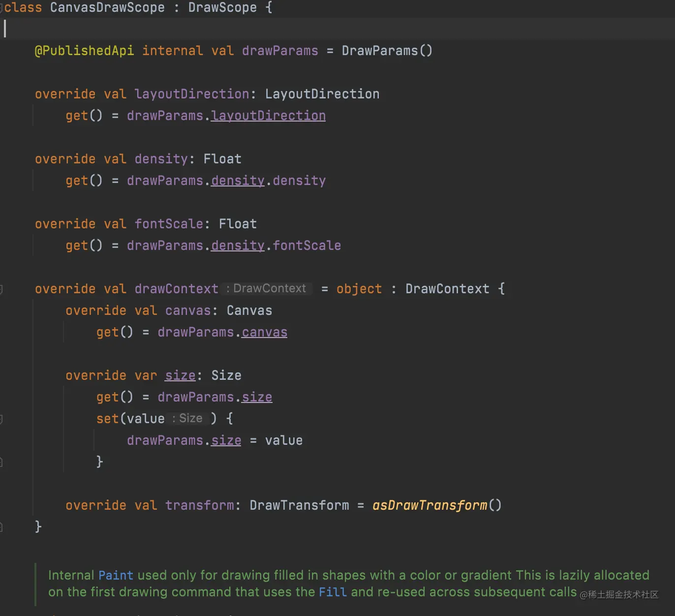The height and width of the screenshot is (616, 675).
Task: Click the @PublishedApi annotation
Action: pyautogui.click(x=84, y=51)
